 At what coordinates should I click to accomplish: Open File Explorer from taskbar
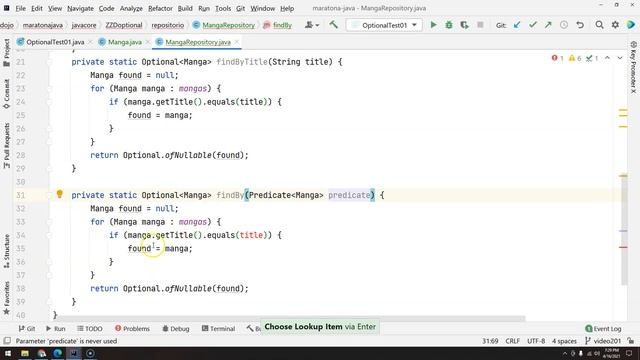25,353
